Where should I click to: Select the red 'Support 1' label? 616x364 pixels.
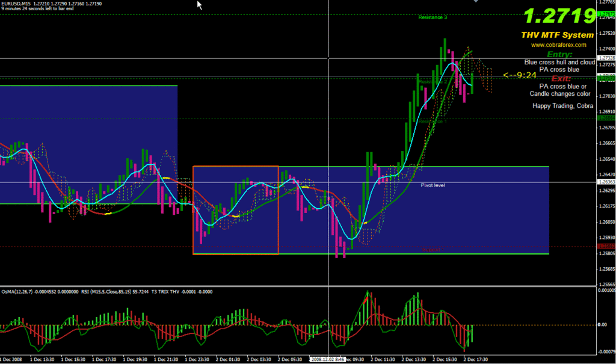tap(433, 250)
